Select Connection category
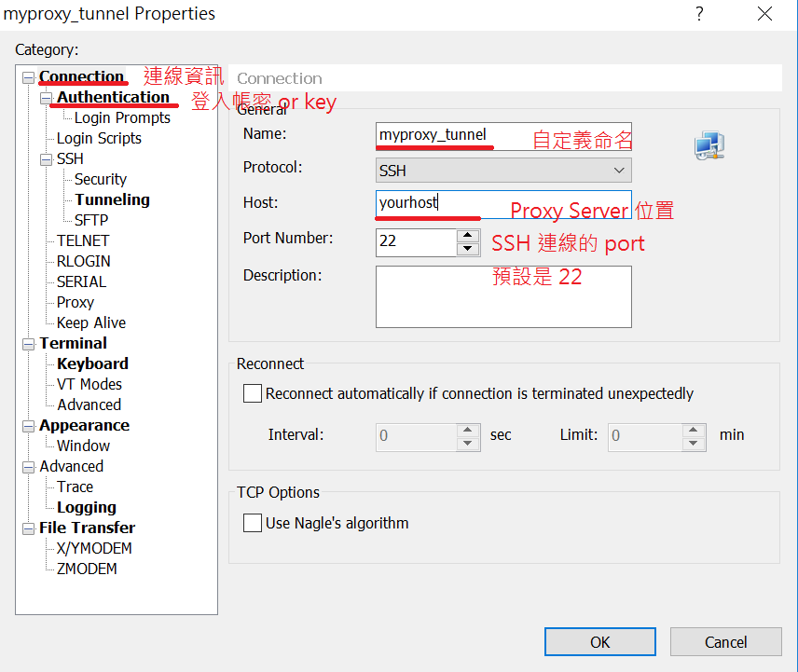Viewport: 798px width, 672px height. (x=81, y=76)
